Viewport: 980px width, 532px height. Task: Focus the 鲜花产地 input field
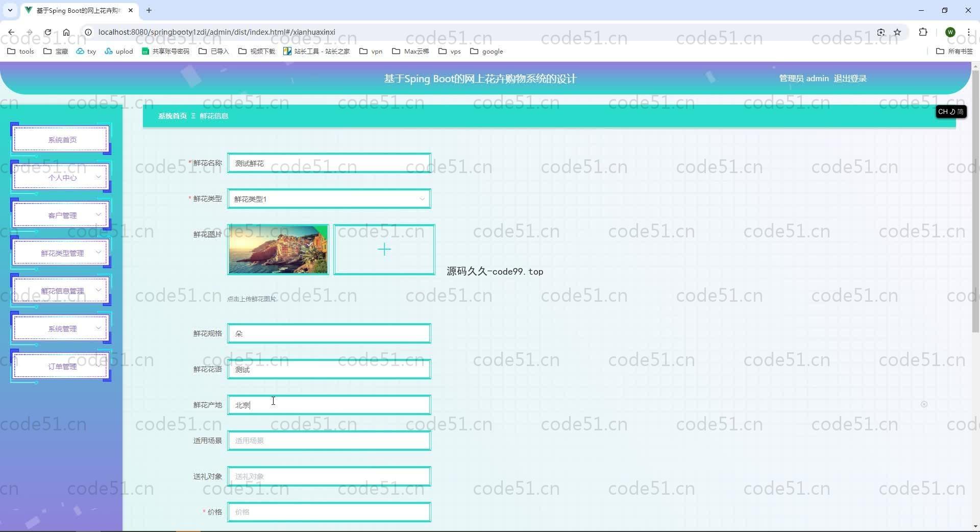click(329, 405)
